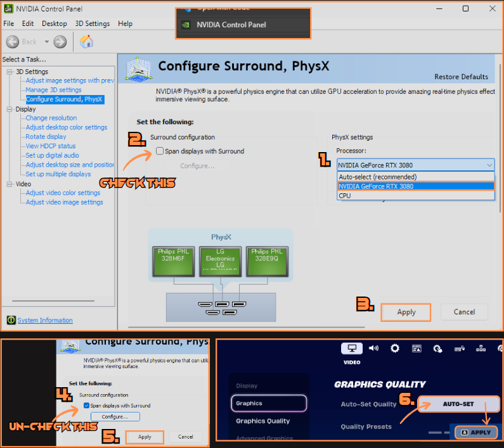Click Cancel in the lower NVIDIA panel
The image size is (504, 448).
186,437
